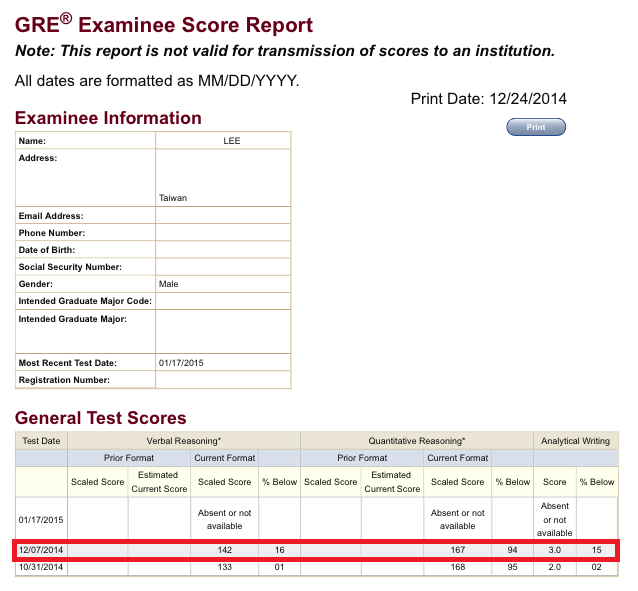
Task: Click the Print Date 12/24/2014 text
Action: [488, 99]
